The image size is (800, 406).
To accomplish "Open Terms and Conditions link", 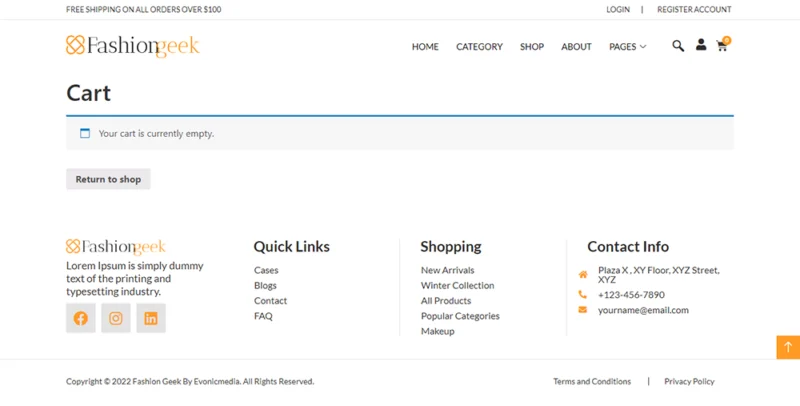I will coord(592,382).
